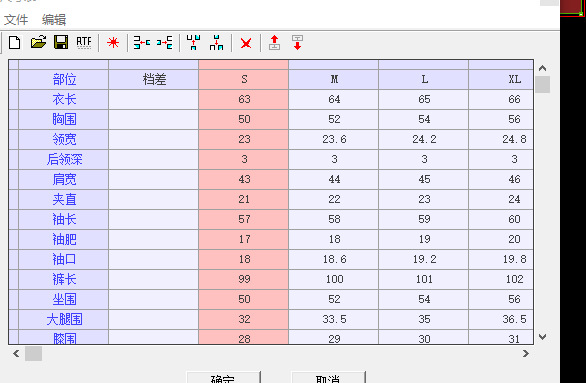
Task: Select the S size column header
Action: click(x=244, y=79)
